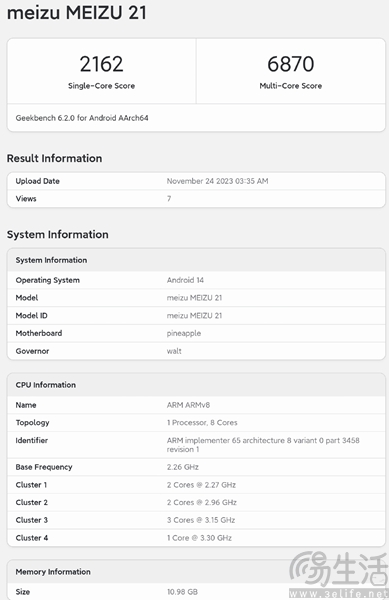Click the CPU 'Name' row label
The height and width of the screenshot is (600, 389).
click(26, 405)
